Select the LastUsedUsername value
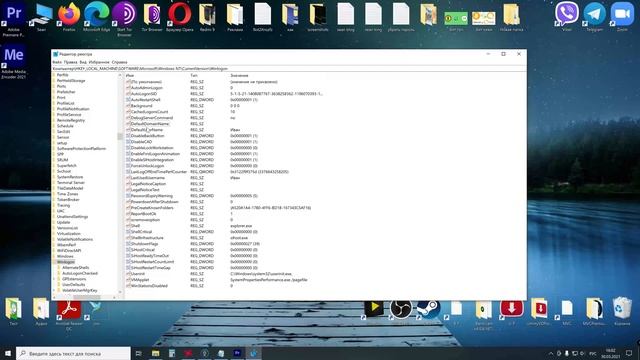The width and height of the screenshot is (640, 360). click(x=147, y=178)
